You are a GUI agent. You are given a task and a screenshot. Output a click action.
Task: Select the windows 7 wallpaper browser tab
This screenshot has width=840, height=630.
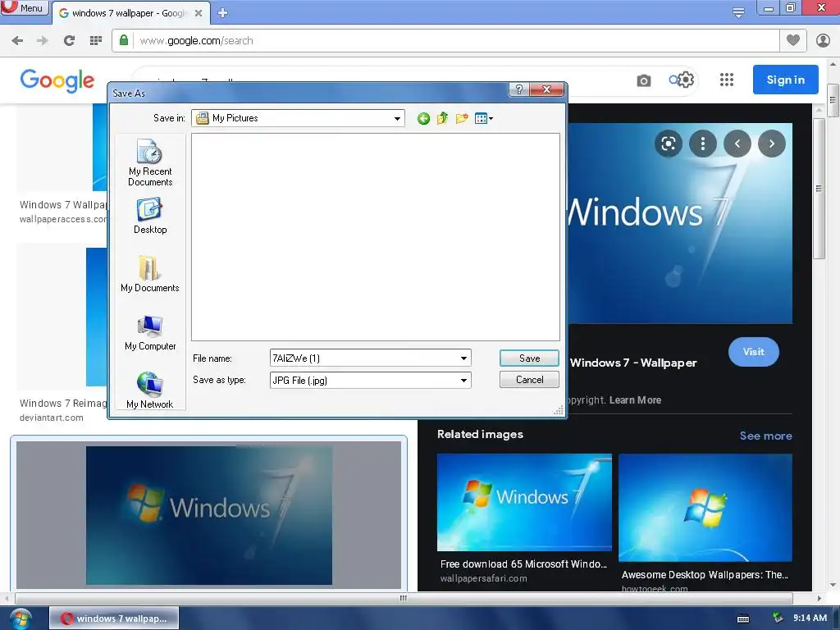(x=129, y=13)
